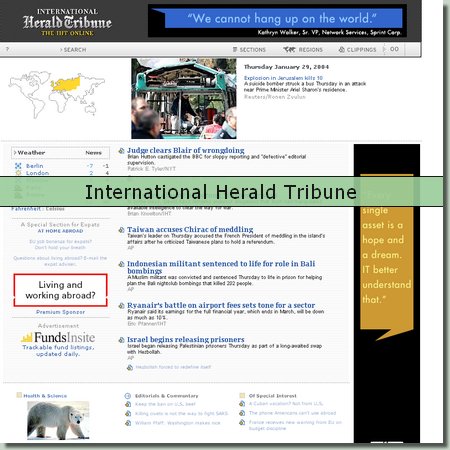450x450 pixels.
Task: Click arrow next to SEARCH in navigation bar
Action: coord(61,50)
